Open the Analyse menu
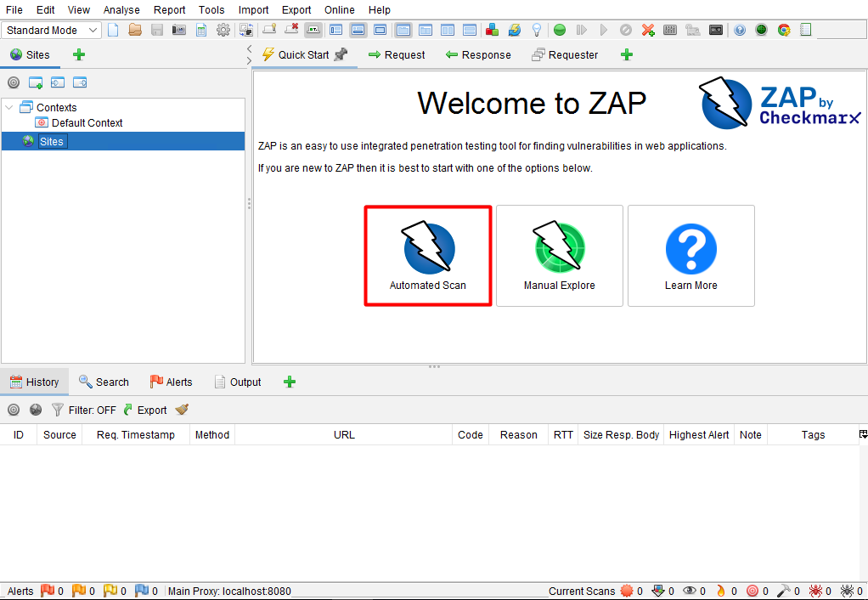868x600 pixels. pos(121,10)
